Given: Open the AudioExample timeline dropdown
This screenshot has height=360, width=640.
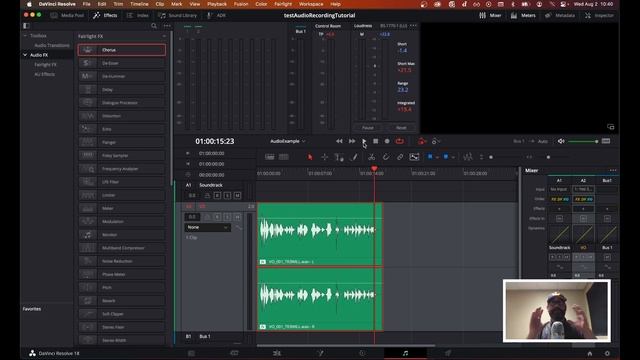Looking at the screenshot, I should tap(288, 141).
